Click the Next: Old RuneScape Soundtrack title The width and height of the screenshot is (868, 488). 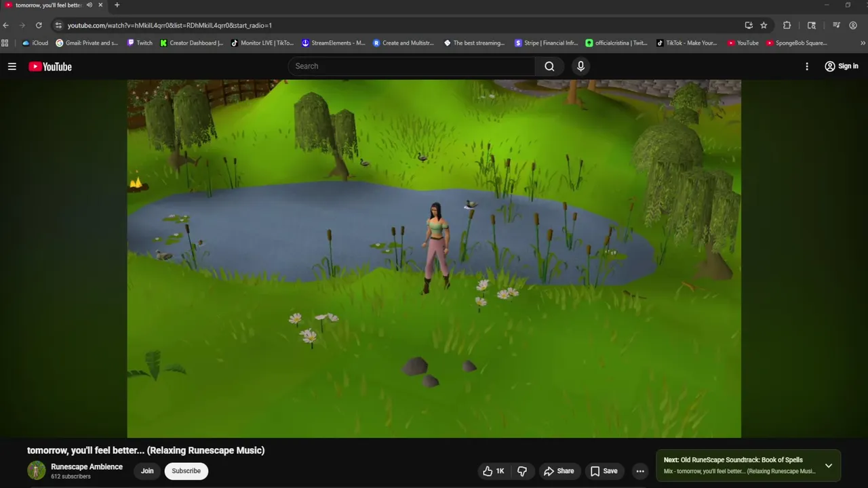click(733, 460)
